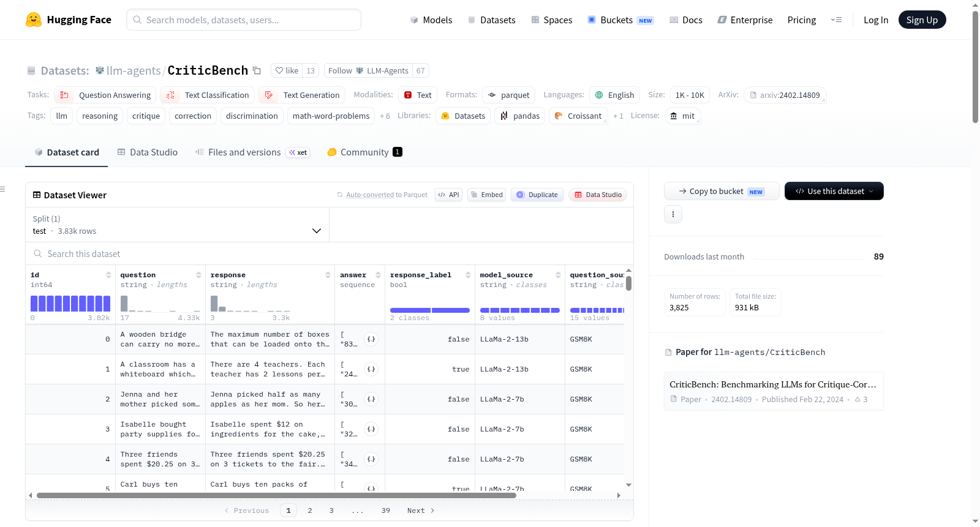Viewport: 980px width, 527px height.
Task: Expand the Split test dropdown
Action: coord(178,225)
